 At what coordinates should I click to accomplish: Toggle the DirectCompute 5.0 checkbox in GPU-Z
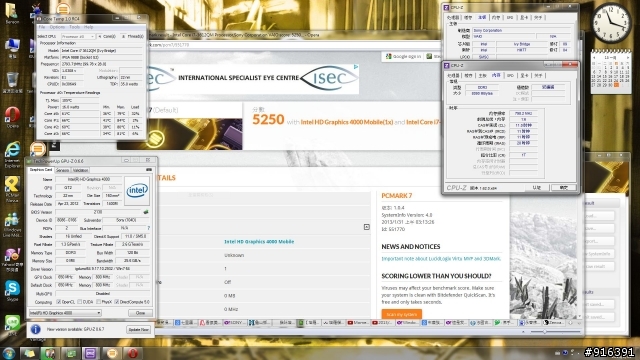click(117, 302)
